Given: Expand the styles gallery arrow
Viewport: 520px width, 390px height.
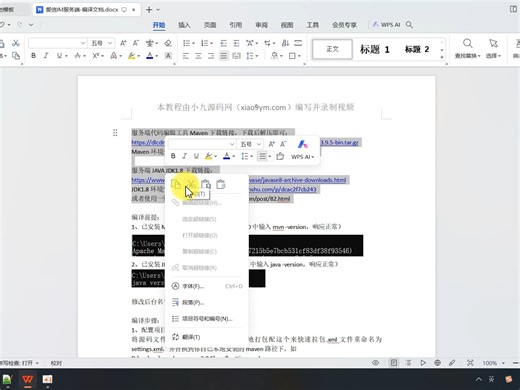Looking at the screenshot, I should (442, 57).
